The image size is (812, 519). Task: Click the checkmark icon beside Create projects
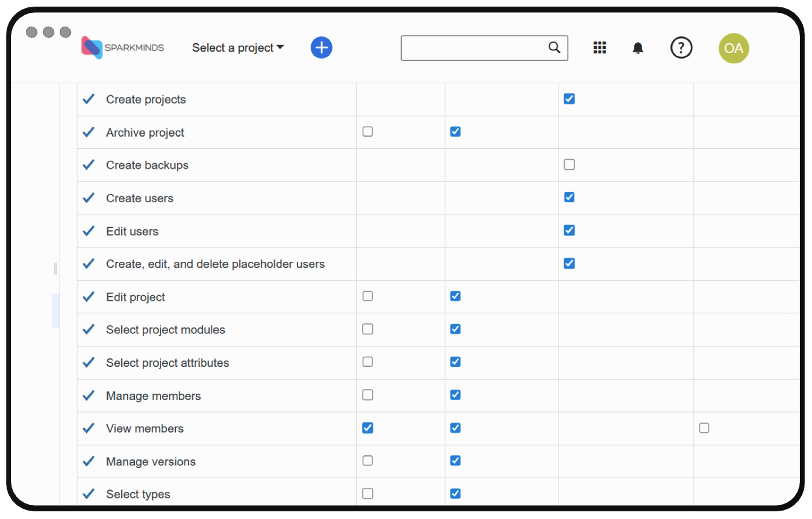click(x=88, y=99)
